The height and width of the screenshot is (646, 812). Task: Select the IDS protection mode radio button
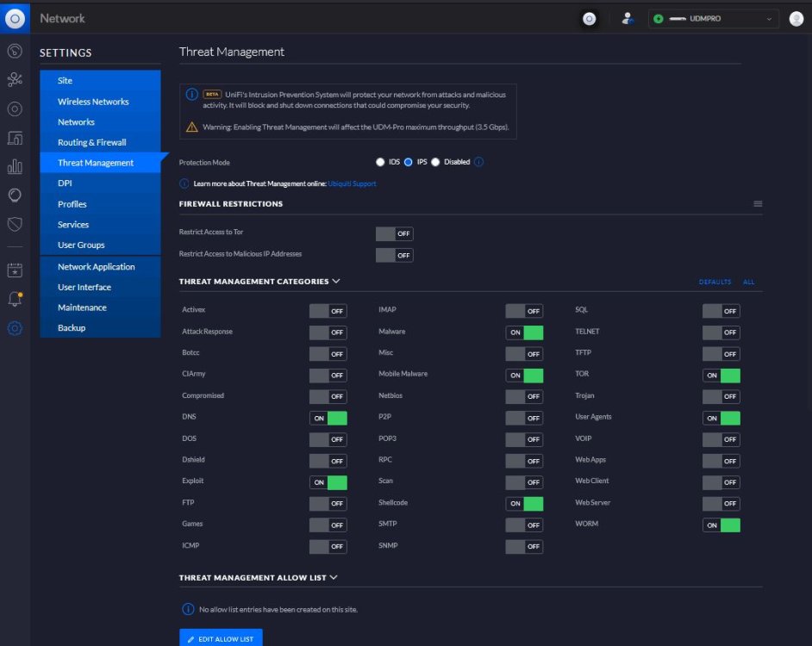coord(380,162)
